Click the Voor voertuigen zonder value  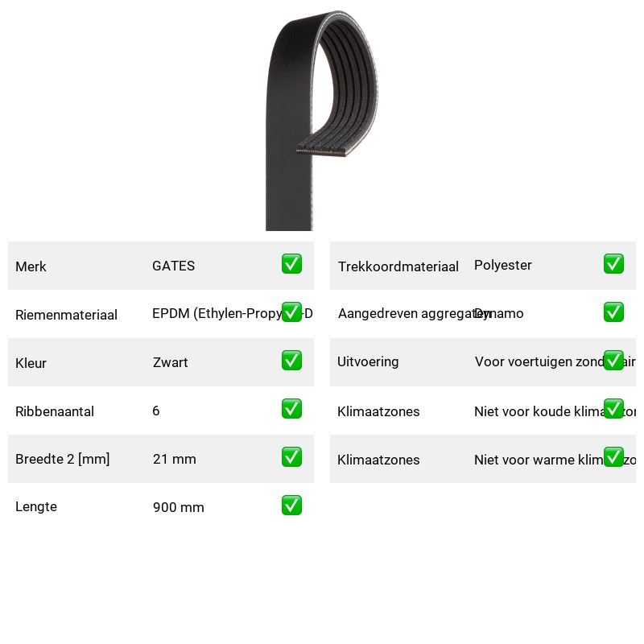point(555,361)
